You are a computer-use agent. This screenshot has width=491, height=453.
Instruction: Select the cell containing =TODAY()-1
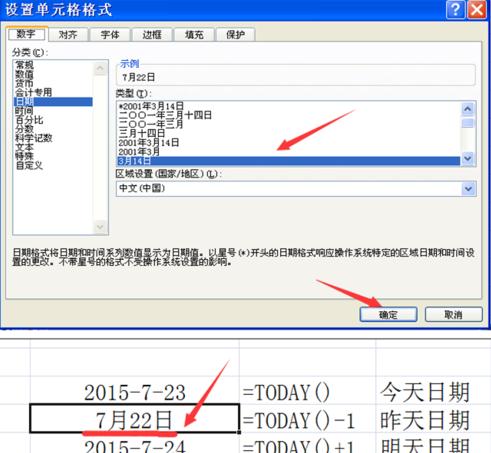point(307,419)
